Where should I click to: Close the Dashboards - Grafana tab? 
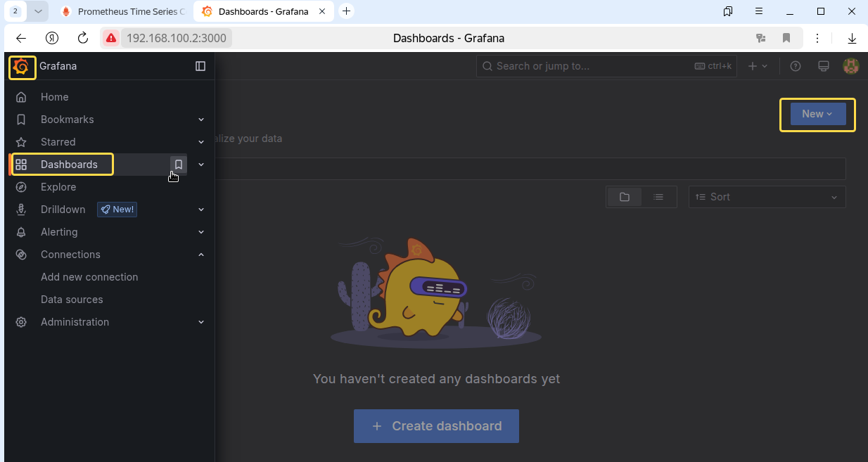tap(321, 11)
